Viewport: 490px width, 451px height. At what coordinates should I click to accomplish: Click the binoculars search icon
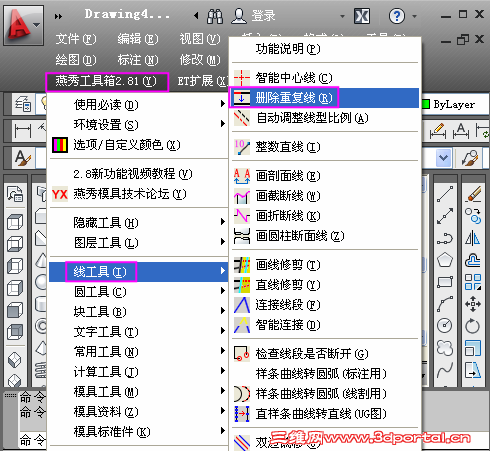tap(215, 16)
